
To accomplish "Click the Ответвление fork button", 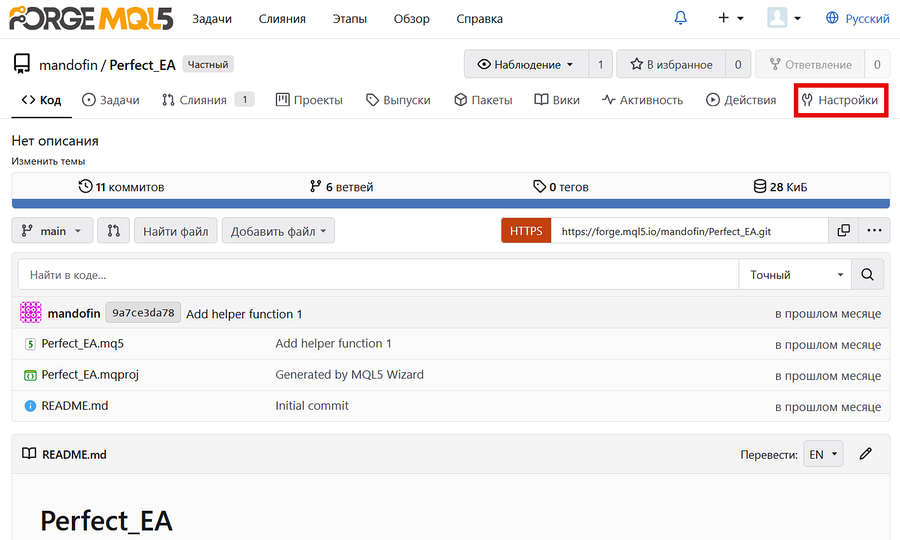I will coord(810,64).
